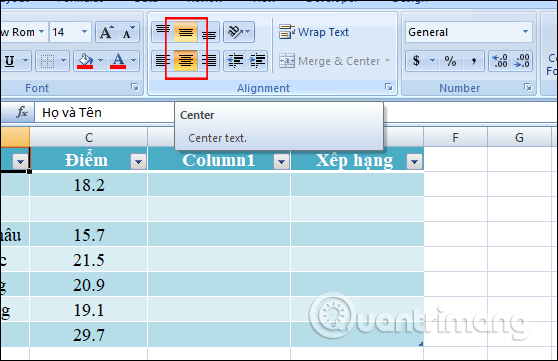
Task: Select the cell with value 21.5
Action: tap(89, 260)
